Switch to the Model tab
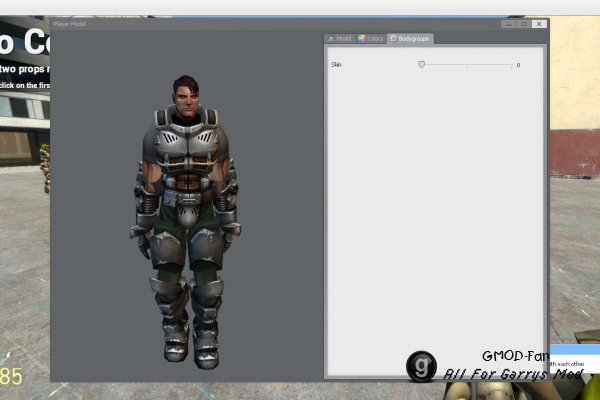Viewport: 600px width, 400px height. click(340, 39)
